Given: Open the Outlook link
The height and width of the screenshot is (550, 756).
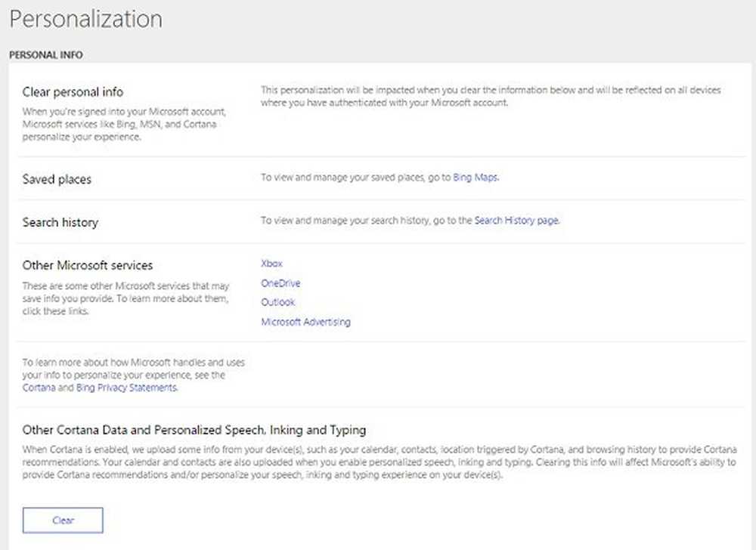Looking at the screenshot, I should pyautogui.click(x=277, y=302).
